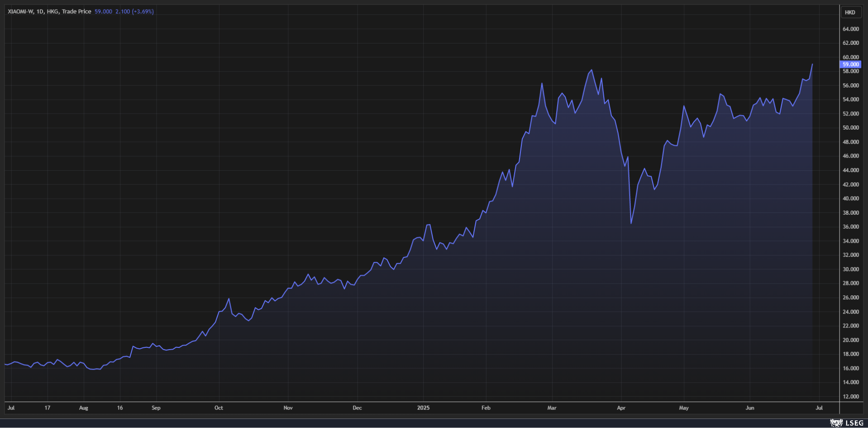
Task: Click the Aug label on time axis
Action: pos(84,408)
